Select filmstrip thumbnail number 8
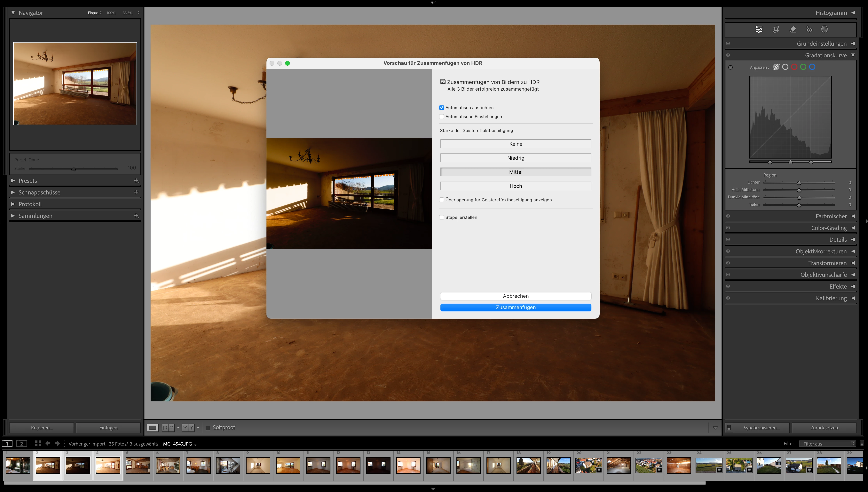The width and height of the screenshot is (868, 492). [228, 465]
